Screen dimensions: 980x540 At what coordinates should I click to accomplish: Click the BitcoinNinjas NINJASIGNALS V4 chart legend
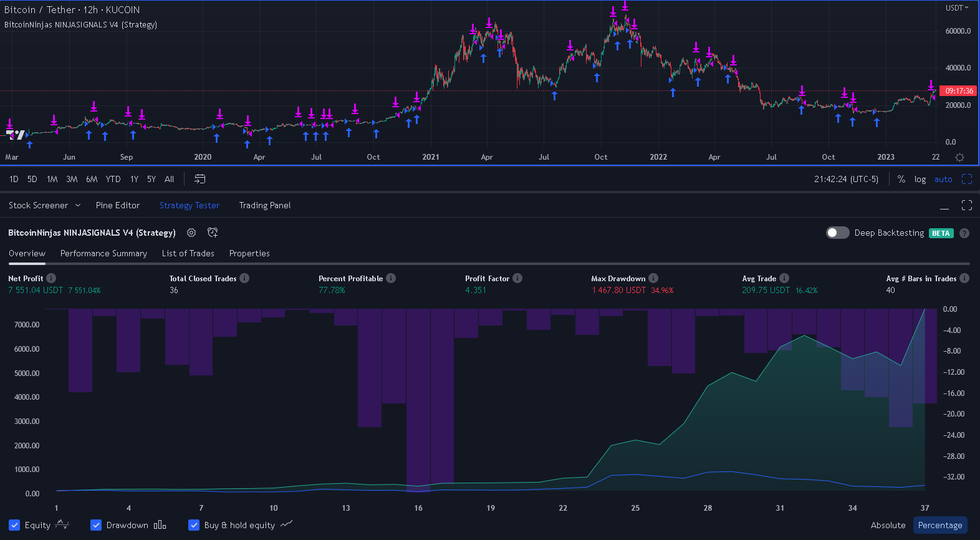click(80, 25)
